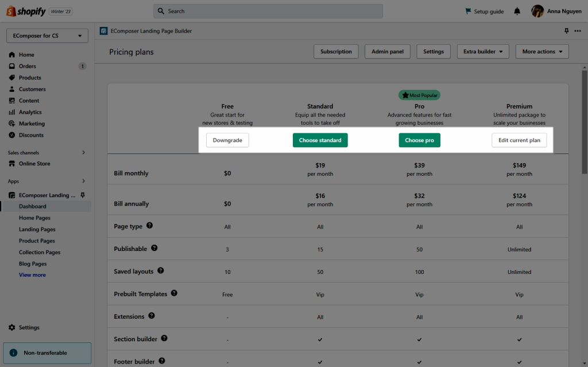The image size is (588, 367).
Task: Open the notifications bell
Action: (517, 11)
